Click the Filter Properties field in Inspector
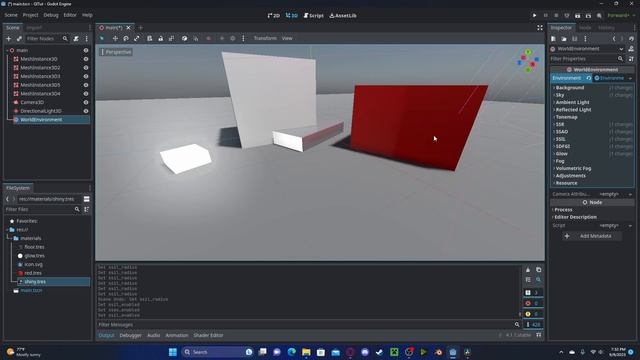 point(587,59)
